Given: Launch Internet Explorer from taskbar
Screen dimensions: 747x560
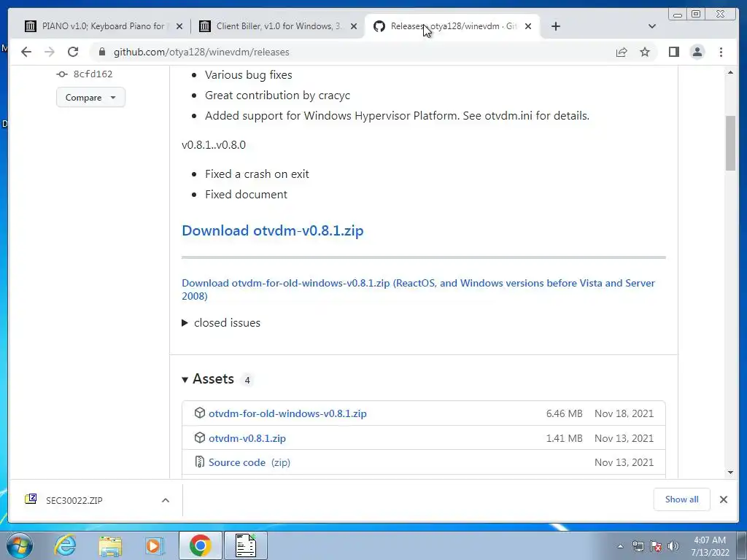Looking at the screenshot, I should pos(65,545).
